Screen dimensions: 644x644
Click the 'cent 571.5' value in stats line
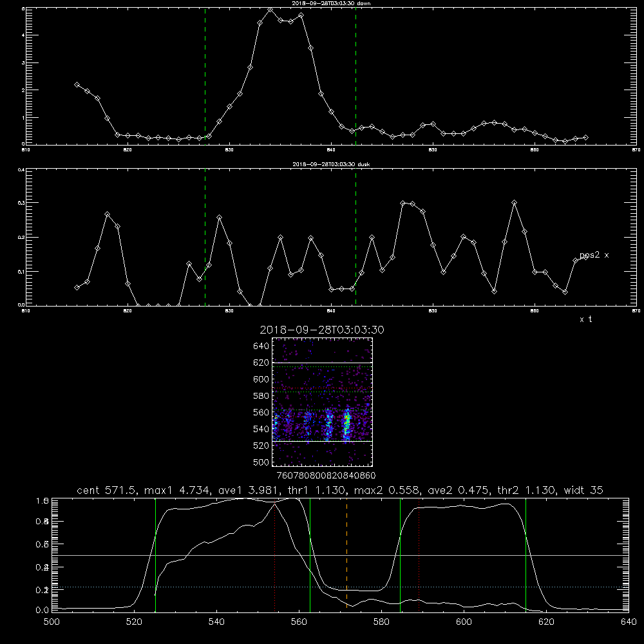pos(107,490)
